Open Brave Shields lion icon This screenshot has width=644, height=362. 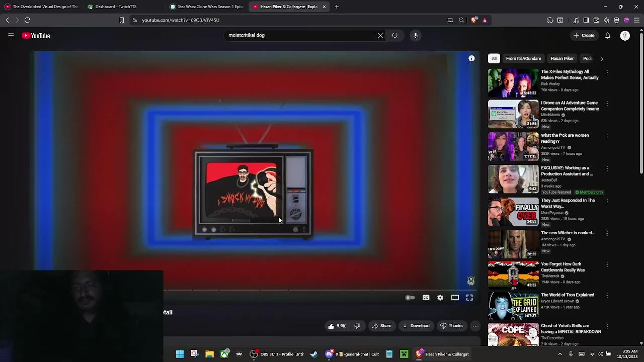[x=474, y=20]
